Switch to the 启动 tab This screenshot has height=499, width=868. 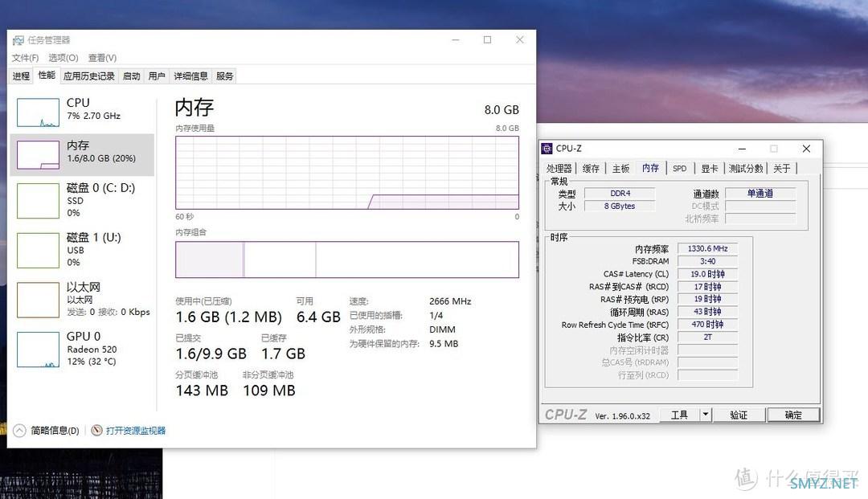[x=131, y=76]
